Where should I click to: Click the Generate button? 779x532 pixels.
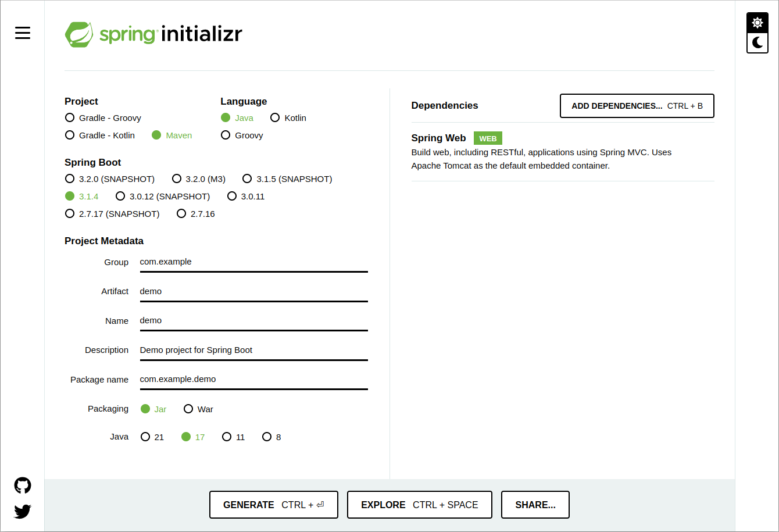(x=274, y=505)
